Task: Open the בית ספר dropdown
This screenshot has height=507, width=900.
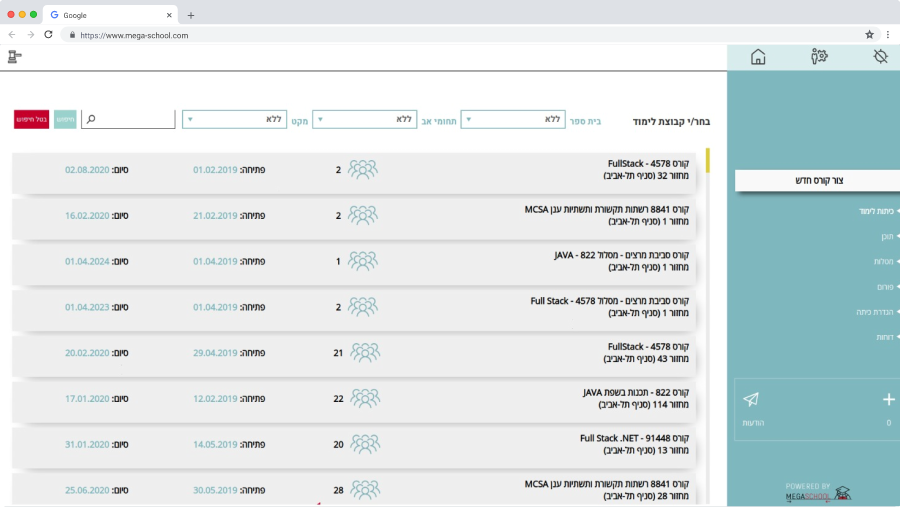Action: [x=513, y=119]
